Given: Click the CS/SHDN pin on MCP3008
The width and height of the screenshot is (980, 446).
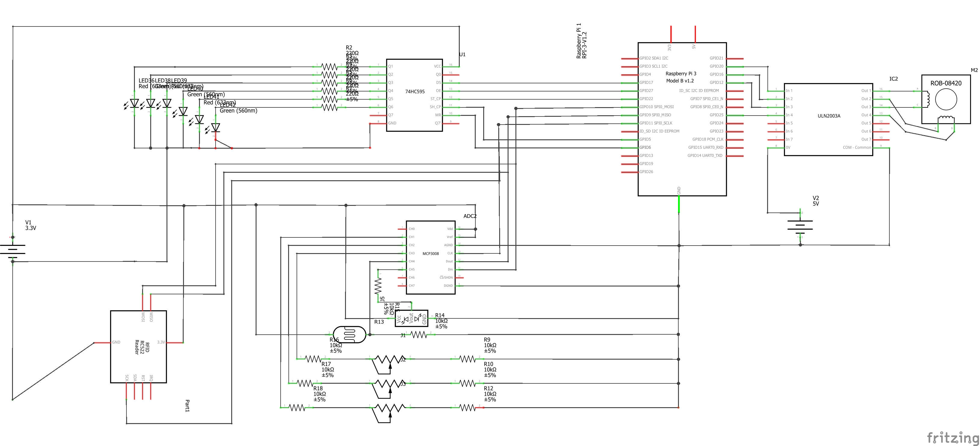Looking at the screenshot, I should point(446,277).
